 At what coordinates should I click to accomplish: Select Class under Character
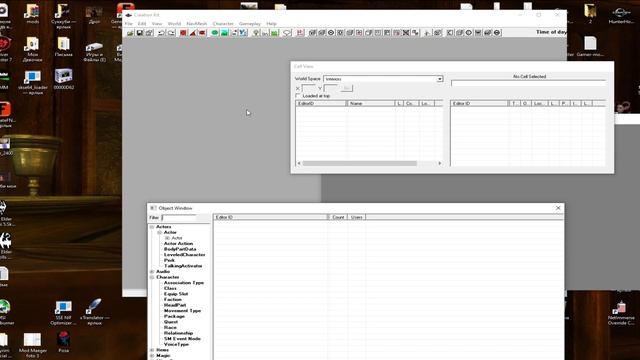[170, 288]
